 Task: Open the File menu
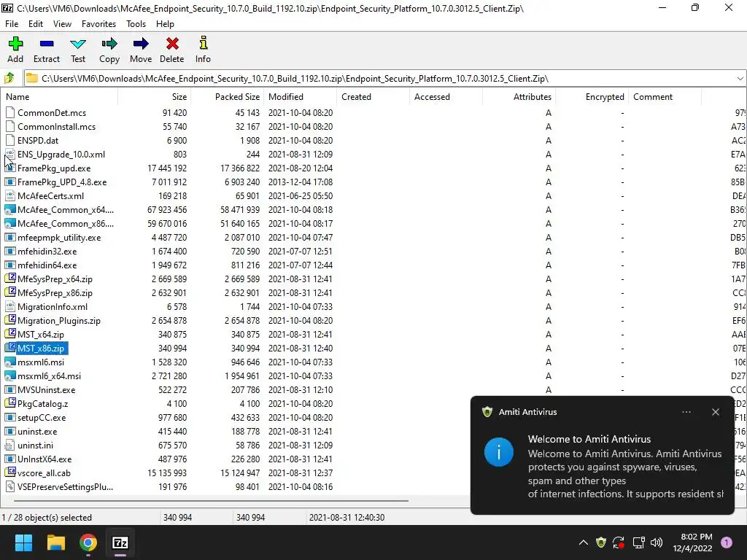[12, 24]
